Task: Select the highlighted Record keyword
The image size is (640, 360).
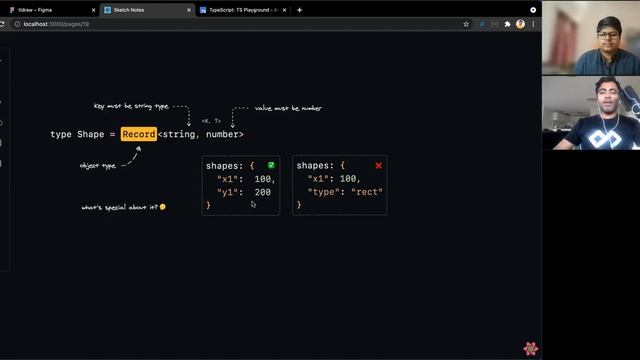Action: (139, 134)
